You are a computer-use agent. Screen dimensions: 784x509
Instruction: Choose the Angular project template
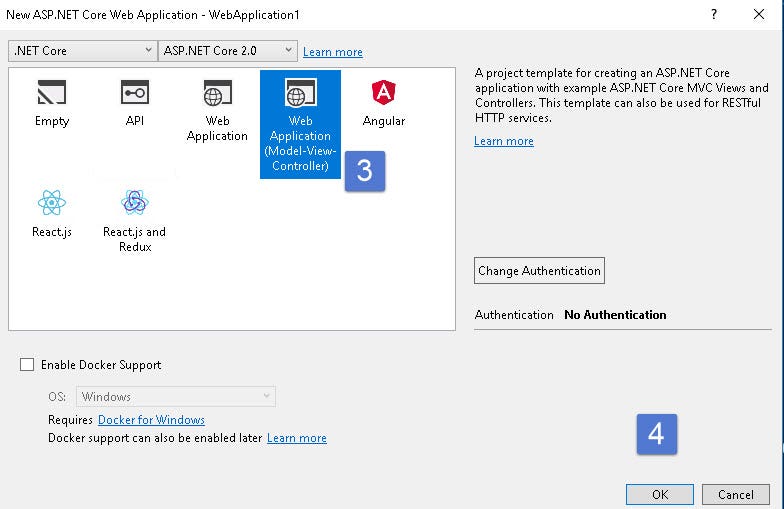coord(384,103)
